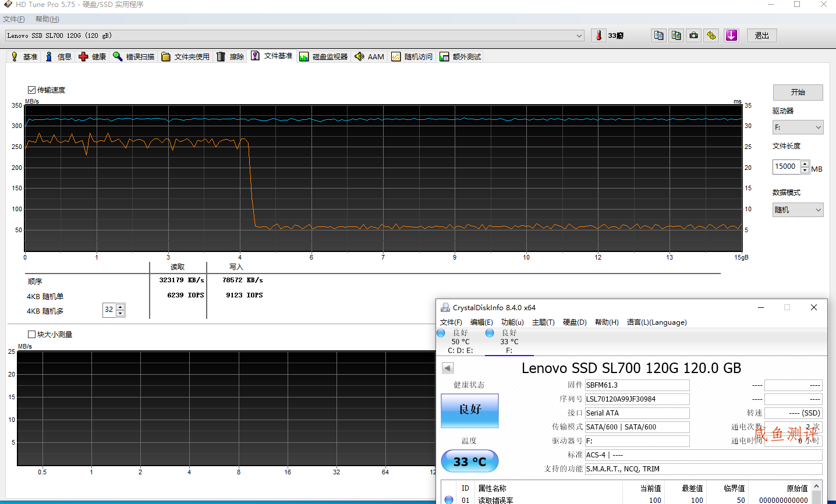Click the previous disk arrow in CrystalDiskInfo
The image size is (836, 504).
point(448,368)
